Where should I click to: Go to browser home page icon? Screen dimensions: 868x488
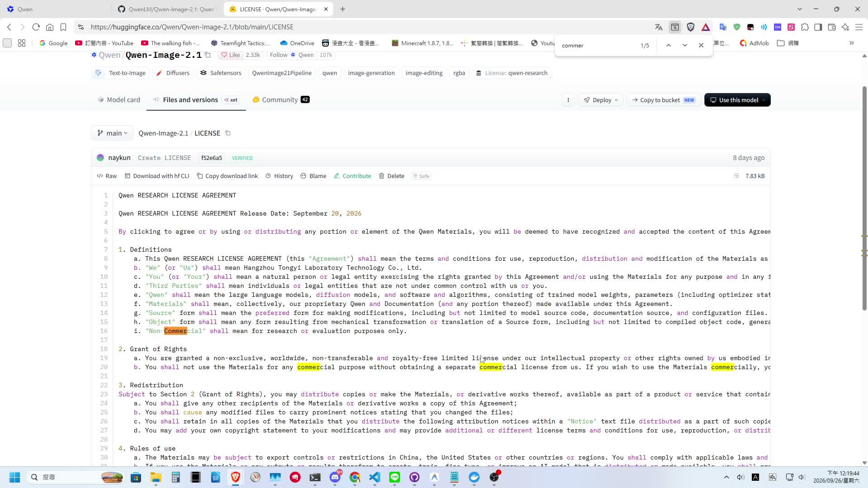point(50,27)
